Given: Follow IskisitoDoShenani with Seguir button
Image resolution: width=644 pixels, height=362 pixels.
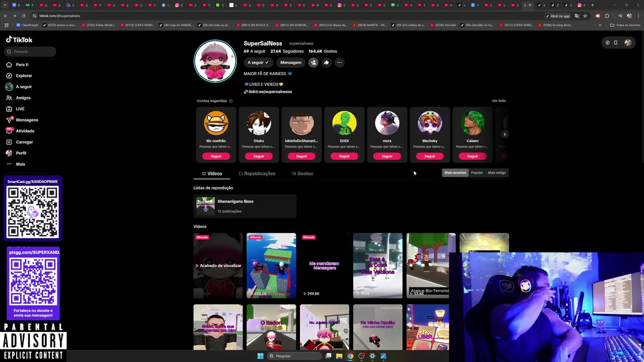Looking at the screenshot, I should click(301, 156).
